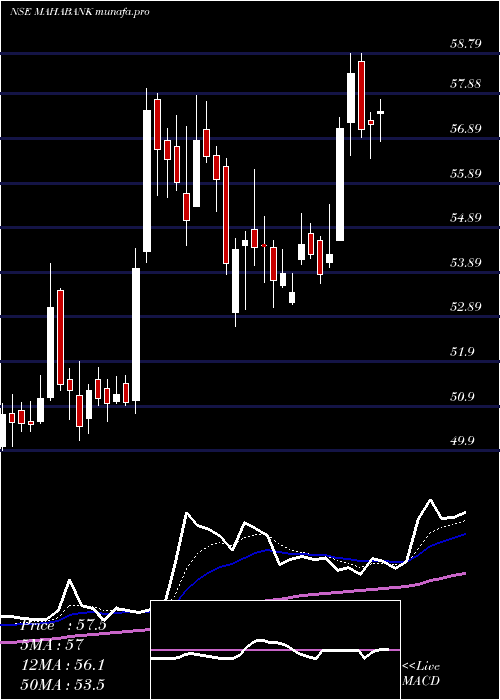Click the Price : 57.5 readout
This screenshot has width=500, height=700.
(x=63, y=625)
